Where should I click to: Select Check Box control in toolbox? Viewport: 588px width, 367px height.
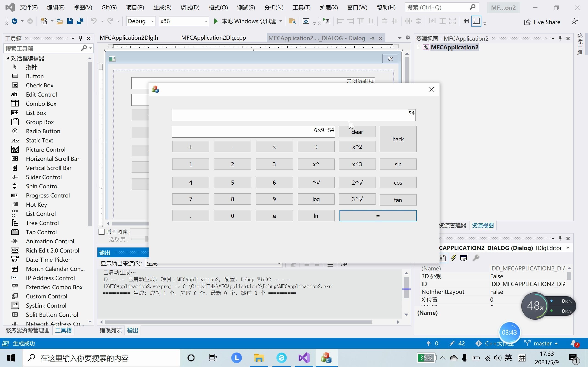[40, 85]
